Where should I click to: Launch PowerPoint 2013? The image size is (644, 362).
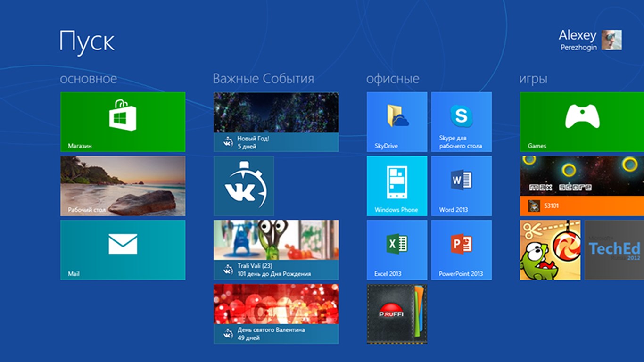(461, 250)
